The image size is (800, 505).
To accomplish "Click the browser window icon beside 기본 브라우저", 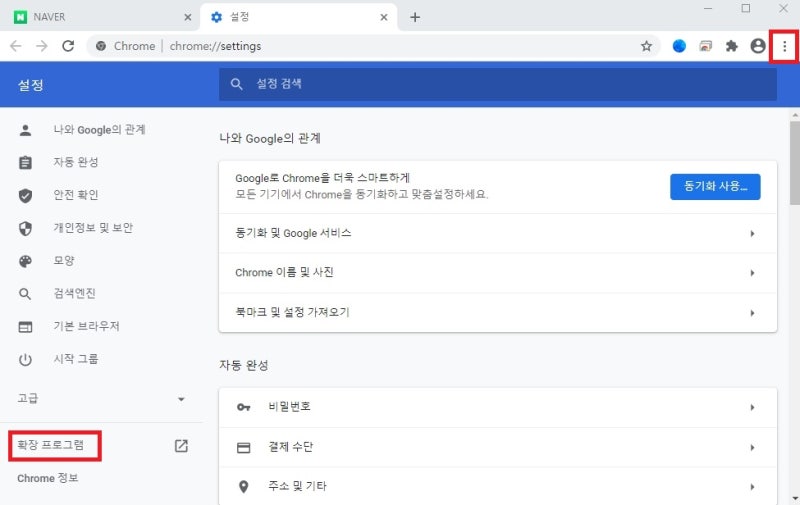I will 25,327.
